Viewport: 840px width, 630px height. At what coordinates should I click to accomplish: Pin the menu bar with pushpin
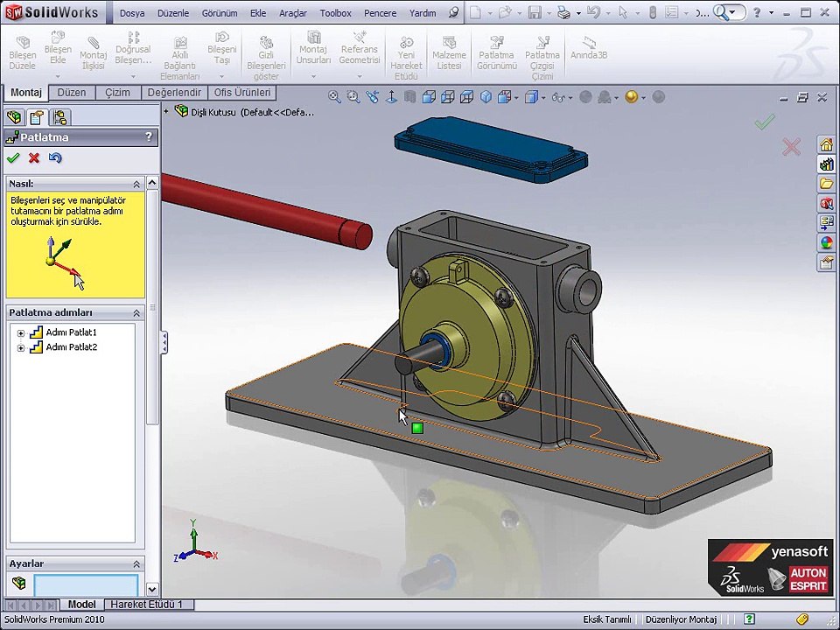click(x=454, y=12)
